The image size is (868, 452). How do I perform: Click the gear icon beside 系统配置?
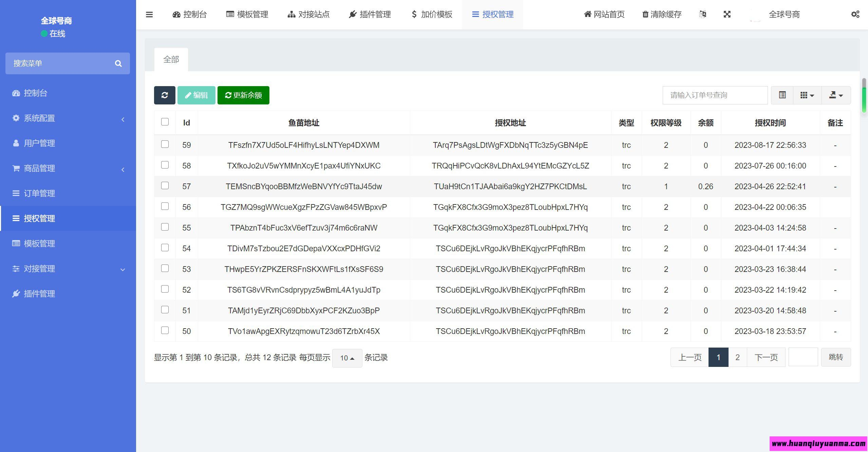click(x=16, y=118)
